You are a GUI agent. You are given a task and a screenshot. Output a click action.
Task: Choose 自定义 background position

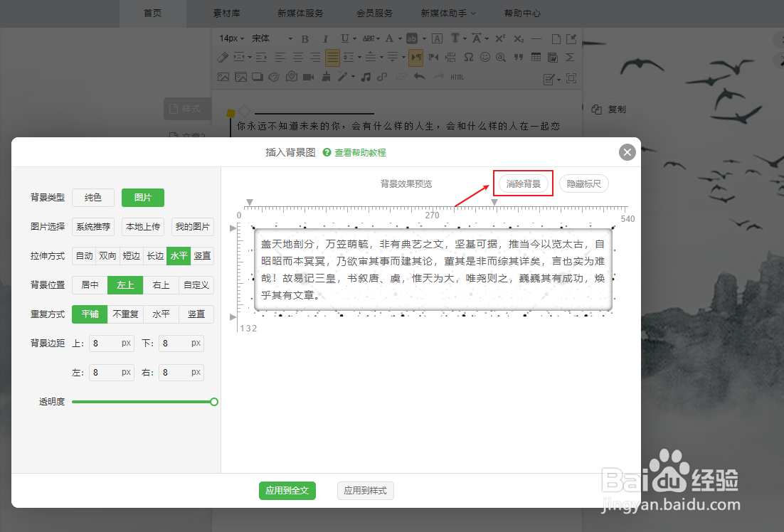coord(196,285)
